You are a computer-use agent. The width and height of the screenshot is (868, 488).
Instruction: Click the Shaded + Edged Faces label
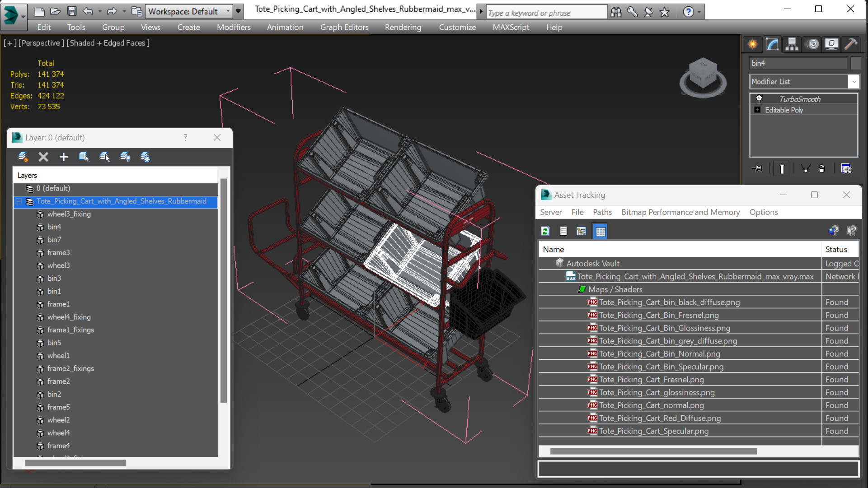click(x=108, y=43)
